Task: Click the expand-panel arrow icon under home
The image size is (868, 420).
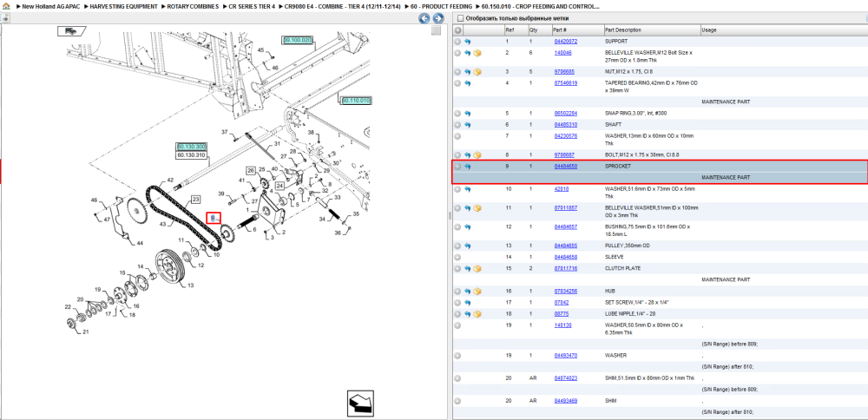Action: coord(5,17)
